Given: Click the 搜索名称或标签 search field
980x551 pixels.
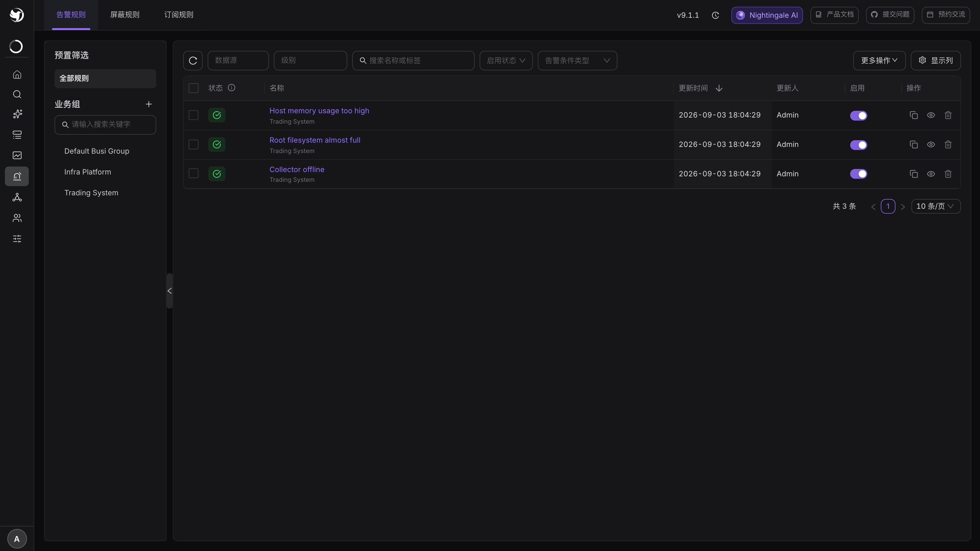Looking at the screenshot, I should pyautogui.click(x=413, y=61).
